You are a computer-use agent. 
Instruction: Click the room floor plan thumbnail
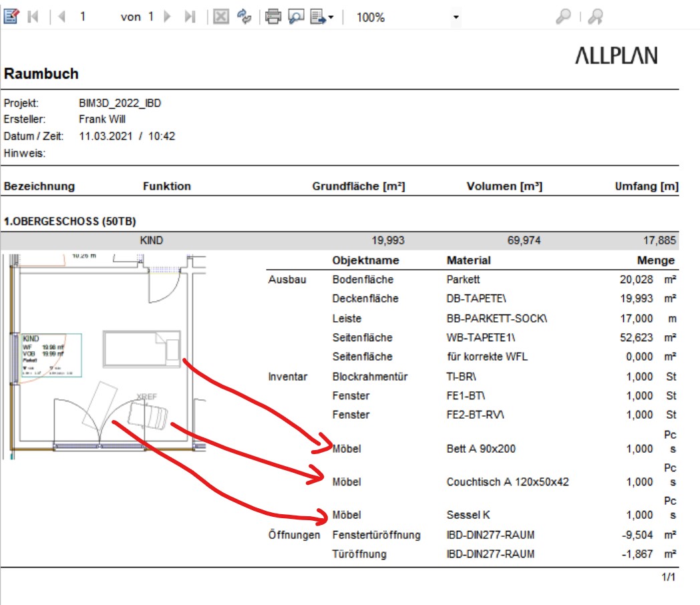click(106, 356)
